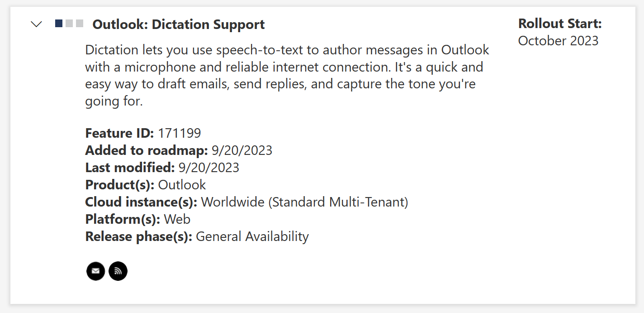The image size is (644, 313).
Task: Click the Added to roadmap date
Action: point(242,150)
